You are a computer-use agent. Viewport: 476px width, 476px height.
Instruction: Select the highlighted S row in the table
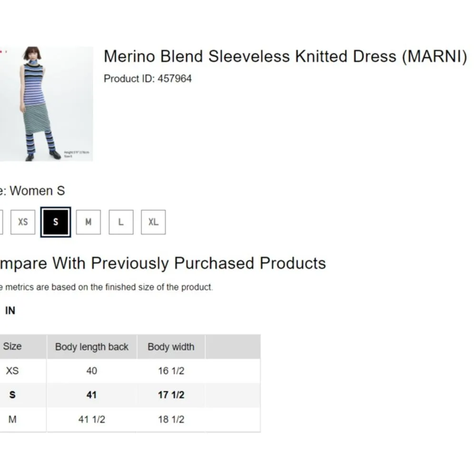13,395
